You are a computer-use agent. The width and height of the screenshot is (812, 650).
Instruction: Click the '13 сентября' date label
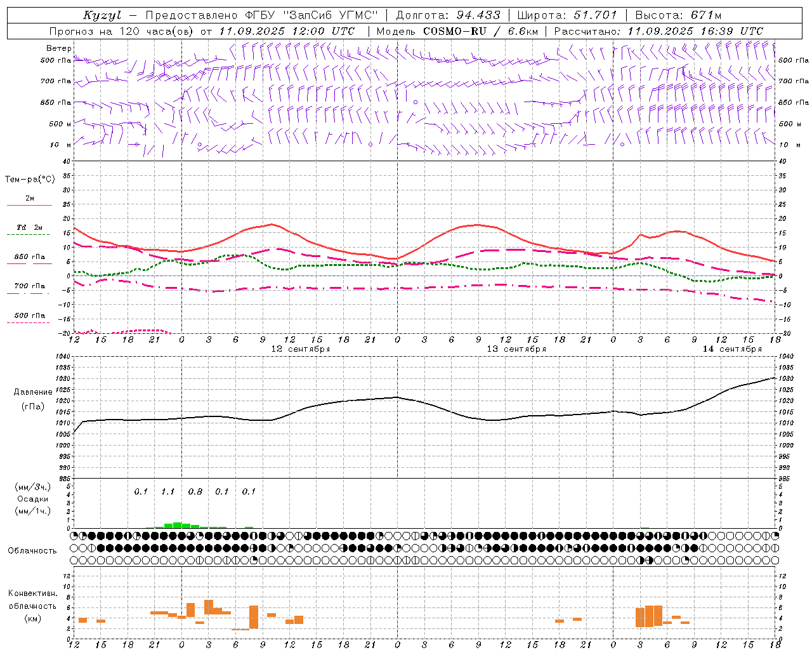click(x=516, y=349)
